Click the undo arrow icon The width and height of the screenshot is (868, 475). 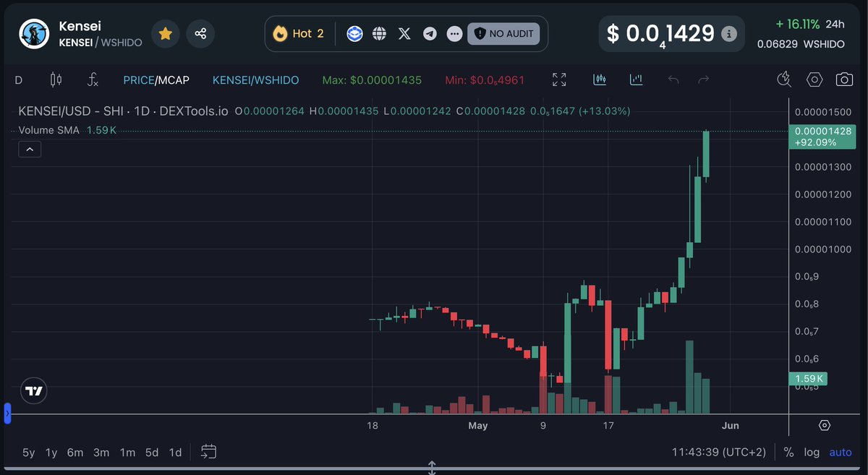tap(673, 80)
